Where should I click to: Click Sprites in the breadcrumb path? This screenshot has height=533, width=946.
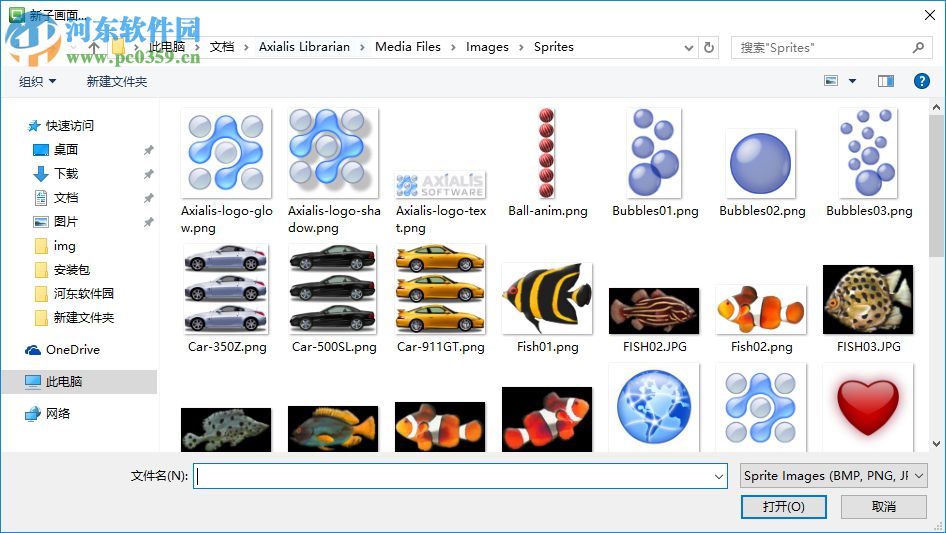click(x=553, y=47)
